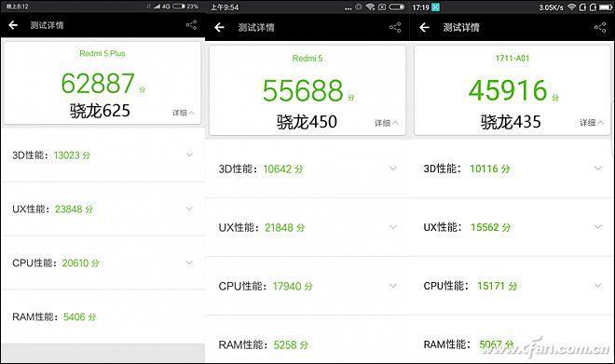Expand UX性能 23848 row chevron
Viewport: 615px width, 364px height.
189,209
